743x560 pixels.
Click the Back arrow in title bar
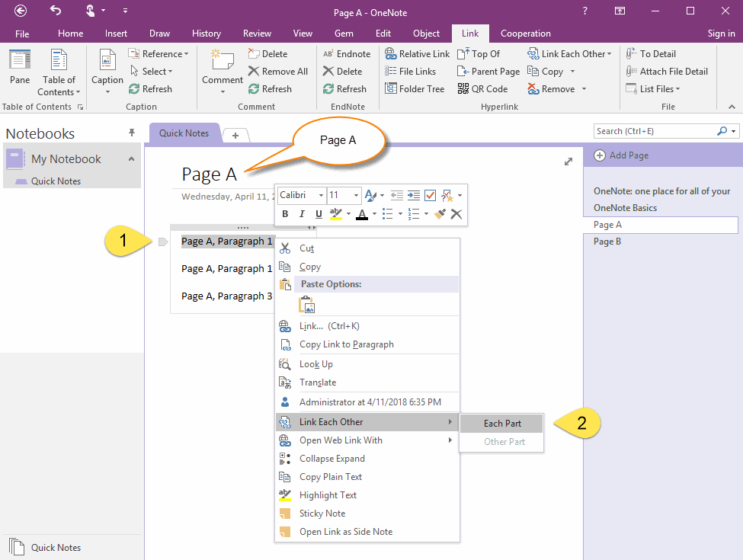(21, 11)
